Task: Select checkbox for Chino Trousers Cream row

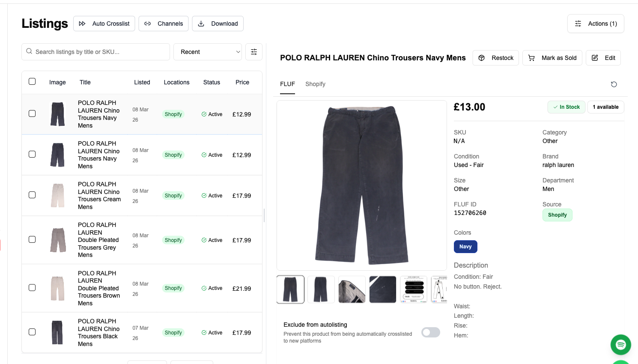Action: (x=32, y=194)
